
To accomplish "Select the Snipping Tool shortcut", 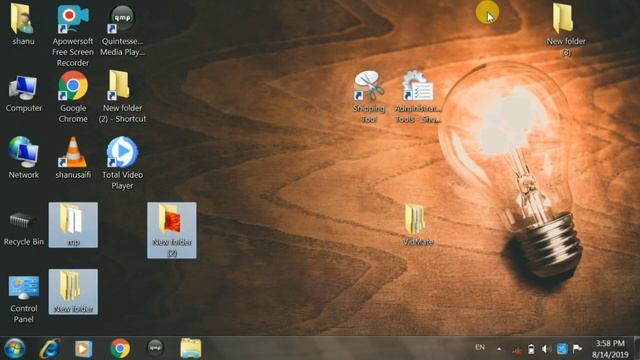I will coord(369,97).
